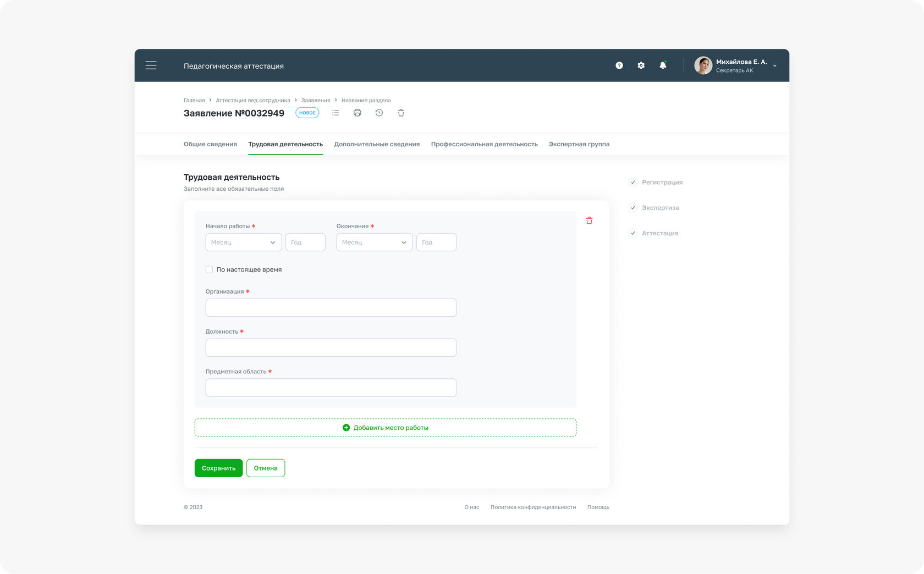Click the green plus icon for adding a workplace
The height and width of the screenshot is (574, 924).
(x=346, y=428)
